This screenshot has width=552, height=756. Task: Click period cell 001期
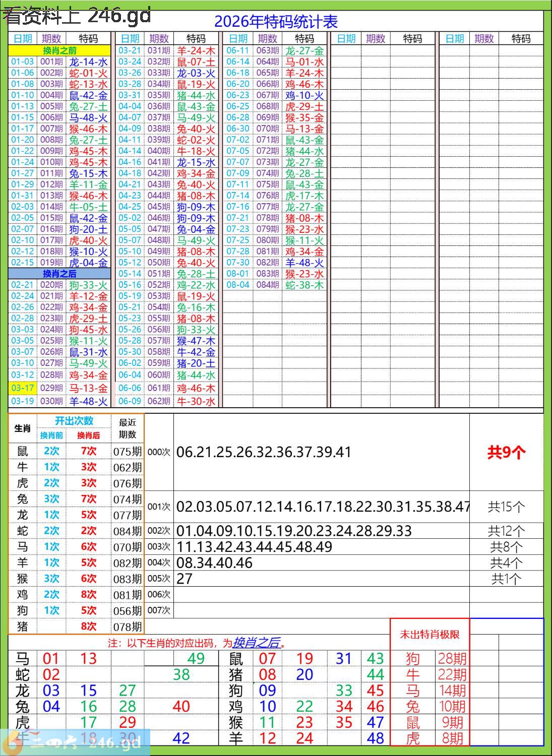tap(51, 62)
